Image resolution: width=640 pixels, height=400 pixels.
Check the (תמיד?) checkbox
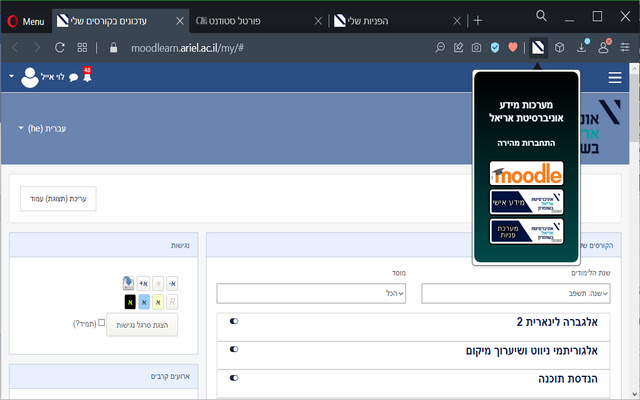[102, 323]
